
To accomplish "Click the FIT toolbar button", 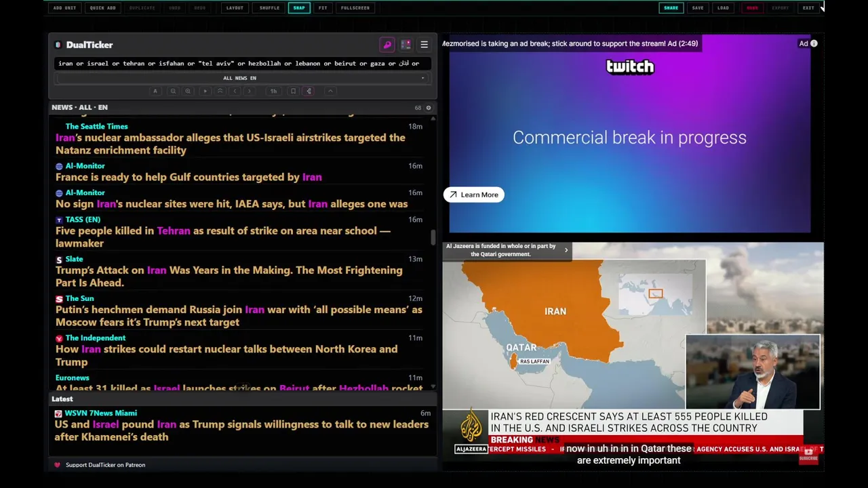I will pos(323,8).
